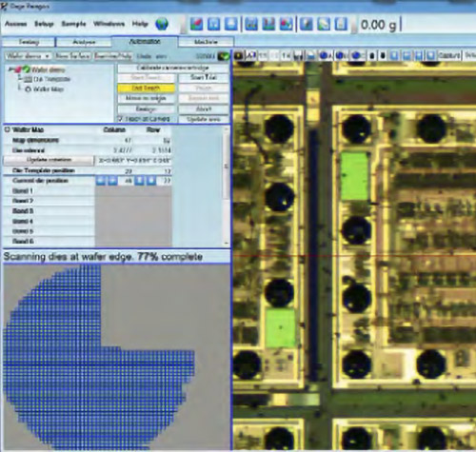Open the Setup menu
This screenshot has width=476, height=452.
click(44, 24)
